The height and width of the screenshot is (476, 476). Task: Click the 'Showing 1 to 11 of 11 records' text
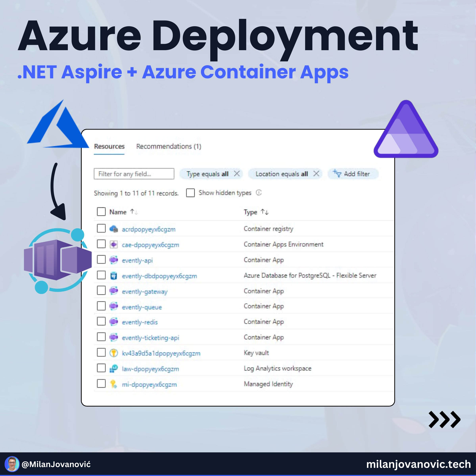pyautogui.click(x=136, y=193)
